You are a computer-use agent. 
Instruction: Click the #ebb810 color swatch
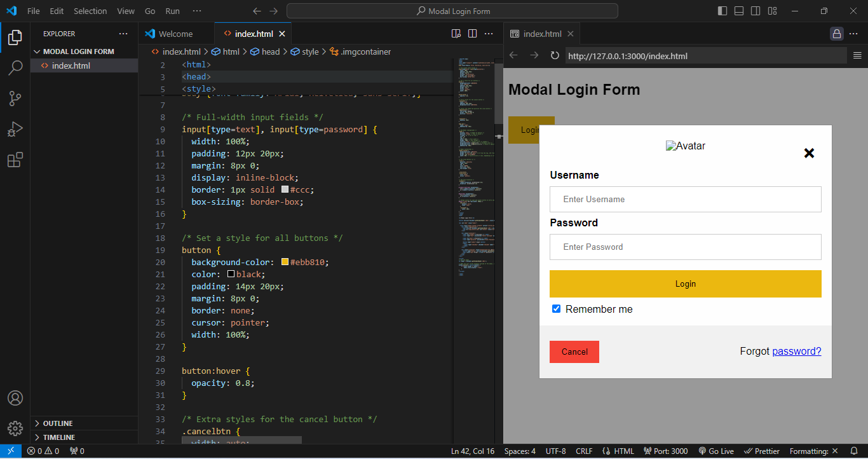[285, 262]
